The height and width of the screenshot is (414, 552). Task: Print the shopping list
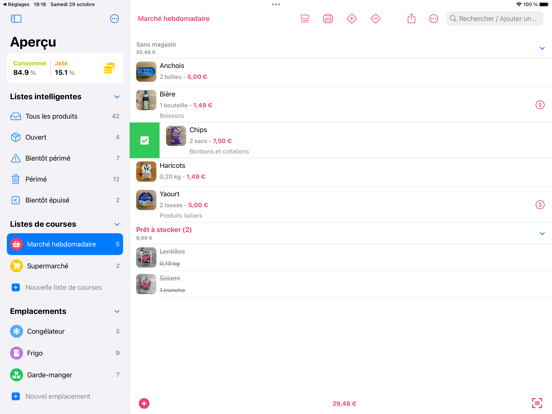[x=328, y=19]
